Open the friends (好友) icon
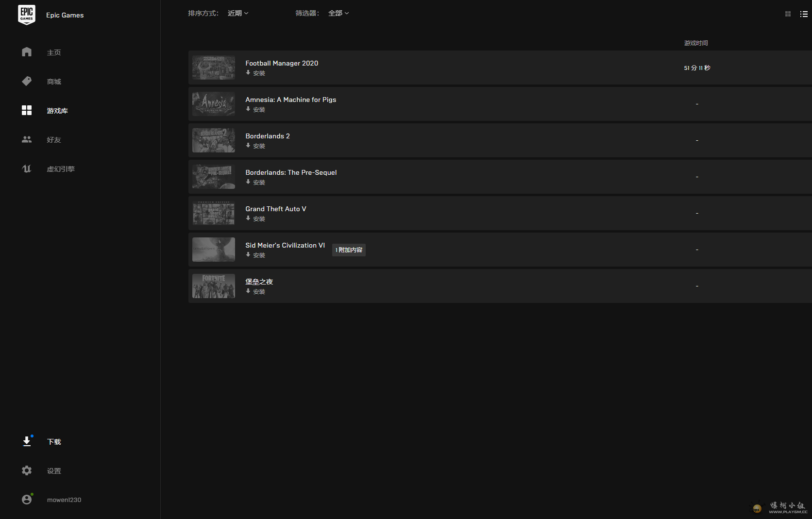 pyautogui.click(x=27, y=139)
